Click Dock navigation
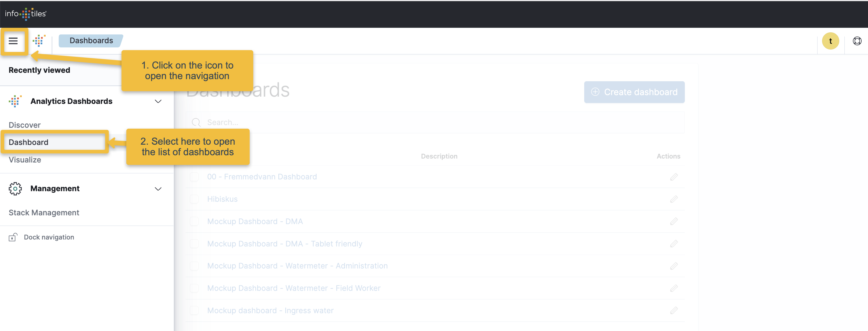Image resolution: width=868 pixels, height=331 pixels. pyautogui.click(x=49, y=237)
